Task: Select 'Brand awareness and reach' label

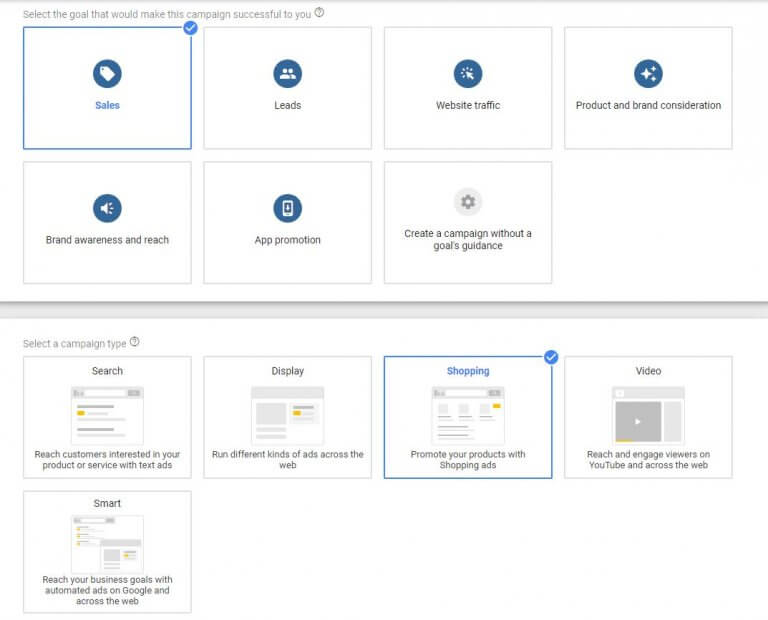Action: [x=107, y=240]
